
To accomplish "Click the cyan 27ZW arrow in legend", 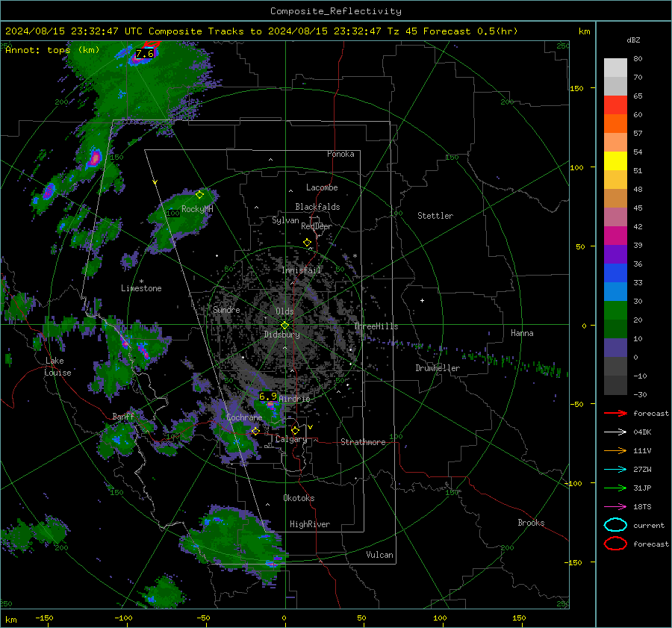I will 615,470.
